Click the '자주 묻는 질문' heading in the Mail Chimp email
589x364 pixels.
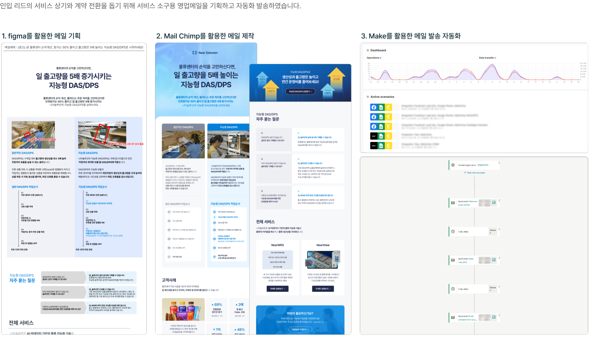coord(267,119)
